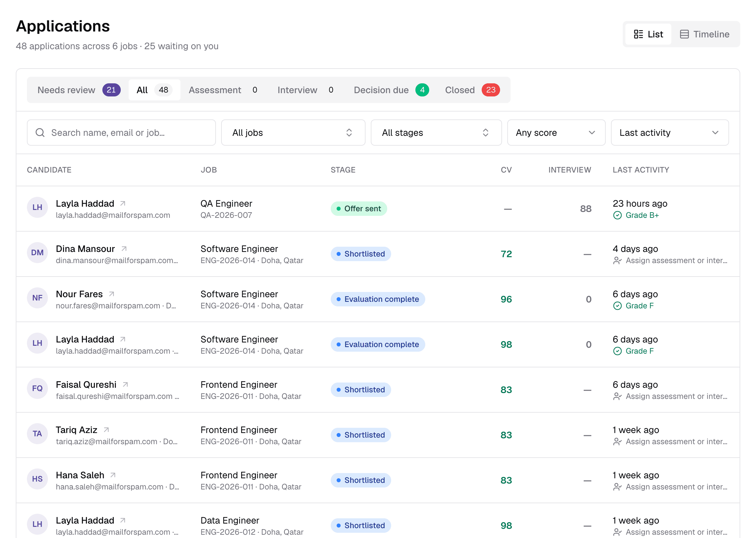Click Search name, email or job field
The width and height of the screenshot is (756, 538).
click(121, 133)
